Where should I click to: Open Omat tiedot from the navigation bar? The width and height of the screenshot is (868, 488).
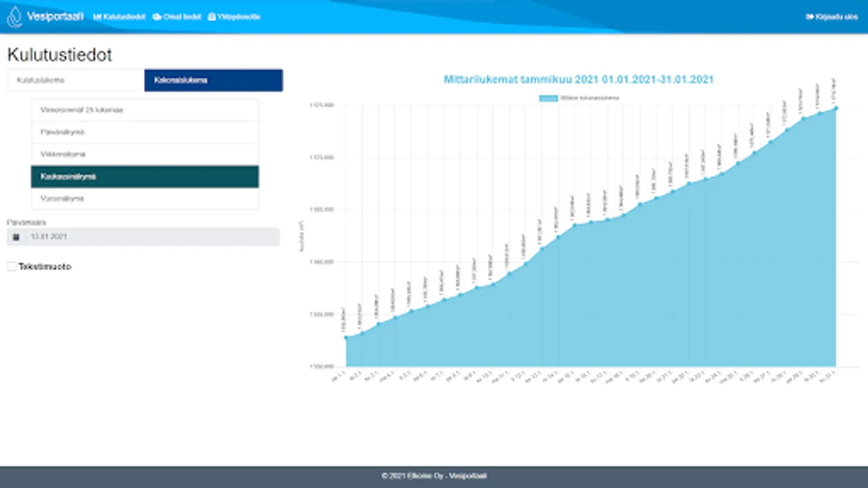[x=179, y=17]
